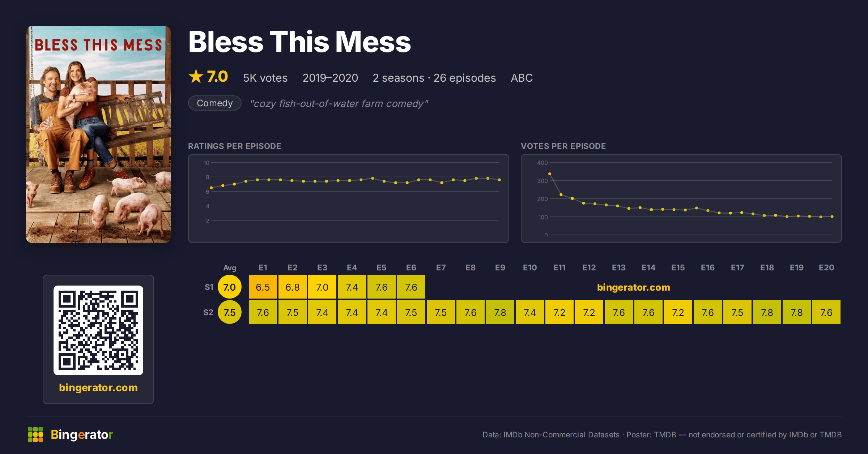The image size is (868, 454).
Task: Click the QR code image
Action: coord(98,330)
